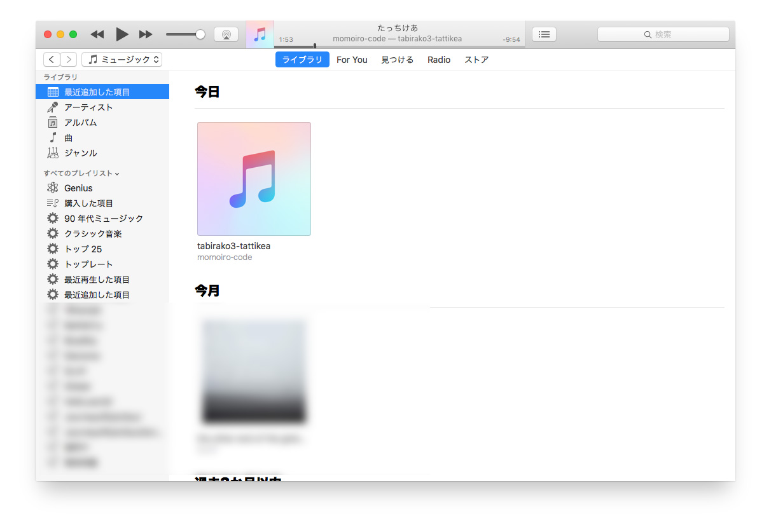Skip to the next track
Image resolution: width=771 pixels, height=532 pixels.
146,34
